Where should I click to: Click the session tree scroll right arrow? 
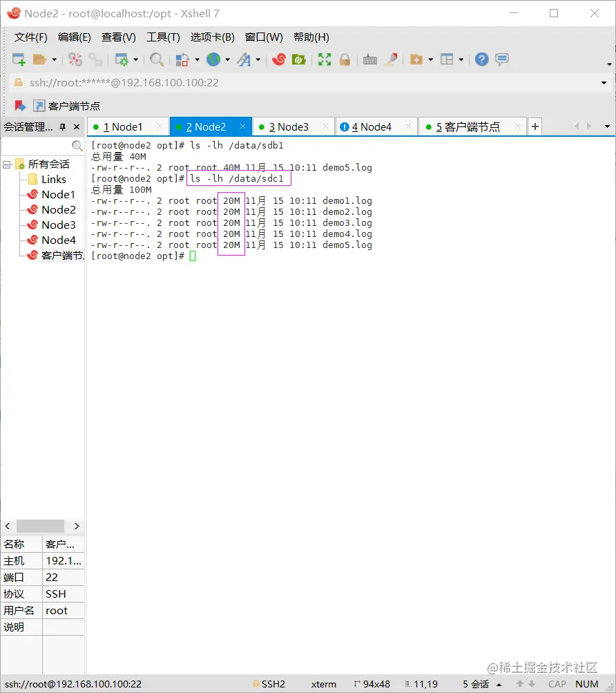point(77,526)
